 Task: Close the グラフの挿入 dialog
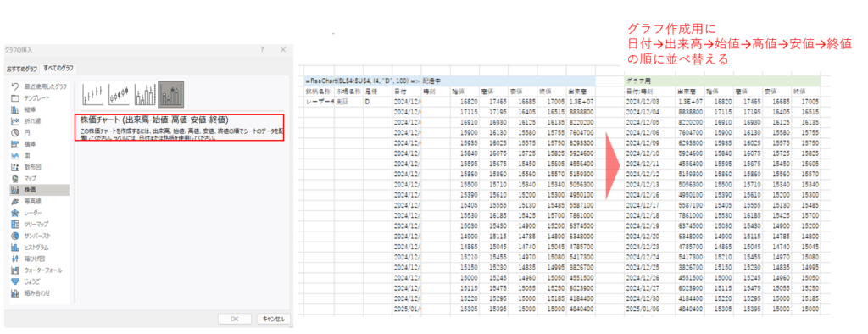point(283,50)
